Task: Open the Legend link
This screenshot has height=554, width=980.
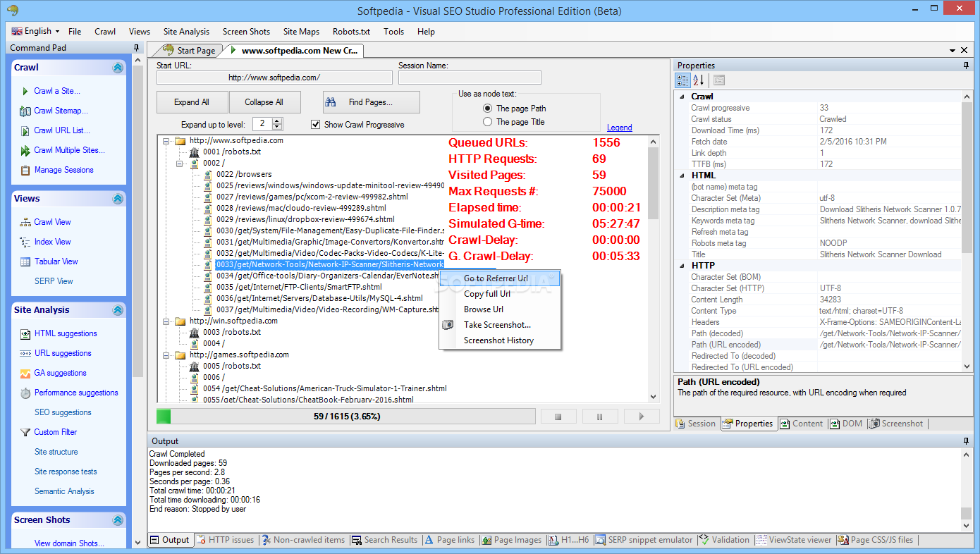Action: (620, 128)
